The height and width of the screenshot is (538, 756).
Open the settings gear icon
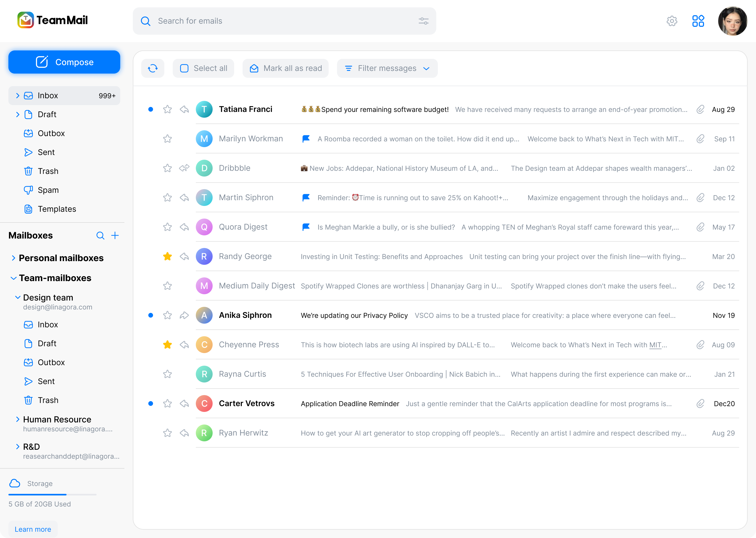(x=671, y=21)
